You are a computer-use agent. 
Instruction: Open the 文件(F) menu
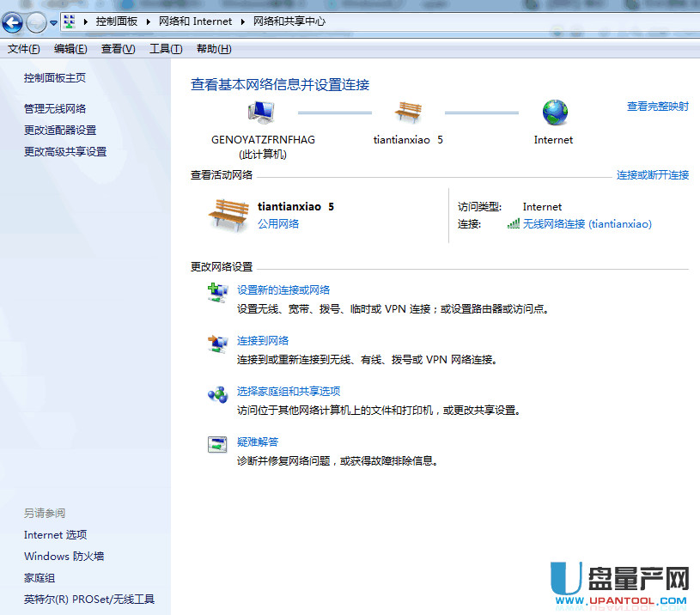click(x=23, y=49)
